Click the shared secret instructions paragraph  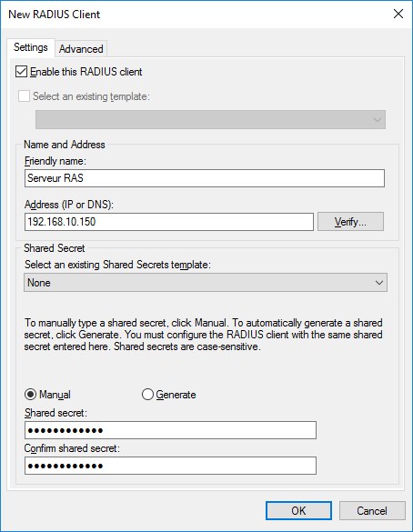click(203, 335)
